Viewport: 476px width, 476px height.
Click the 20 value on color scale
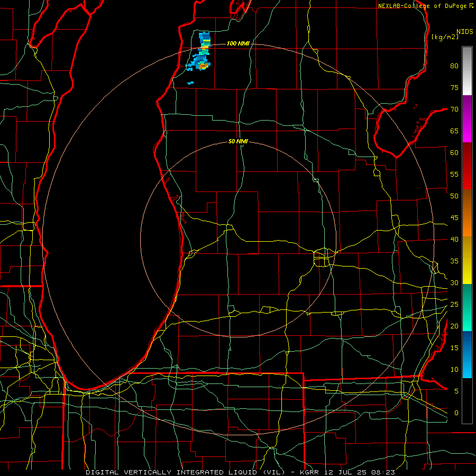pos(454,326)
